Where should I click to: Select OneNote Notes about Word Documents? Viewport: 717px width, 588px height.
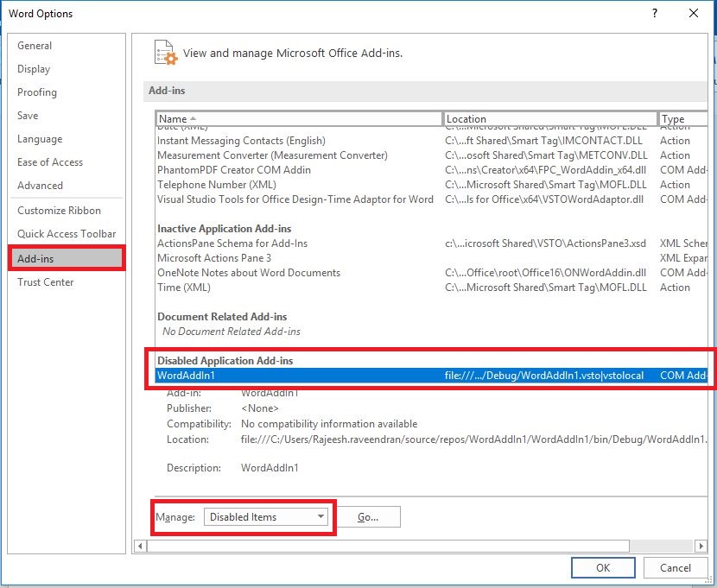(x=432, y=273)
